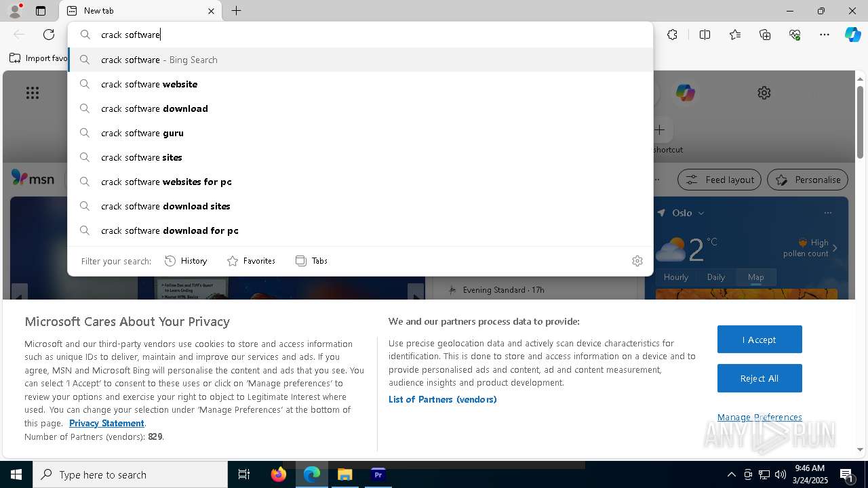Click Reject All cookie button

coord(759,378)
